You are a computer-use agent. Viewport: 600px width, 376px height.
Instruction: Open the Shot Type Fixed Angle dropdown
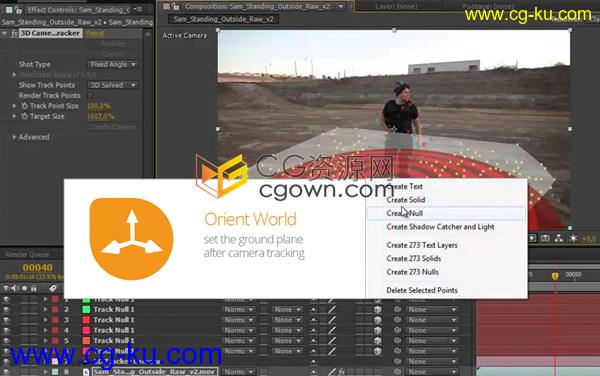coord(112,64)
